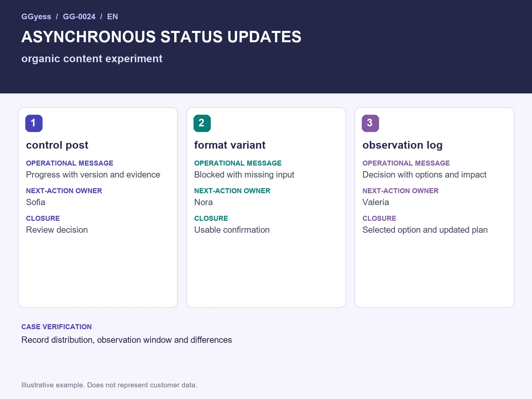Click Closure label above 'Usable confirmation'

tap(211, 218)
